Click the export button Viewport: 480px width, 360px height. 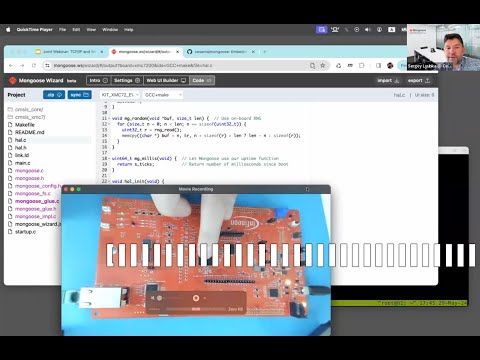[x=419, y=80]
